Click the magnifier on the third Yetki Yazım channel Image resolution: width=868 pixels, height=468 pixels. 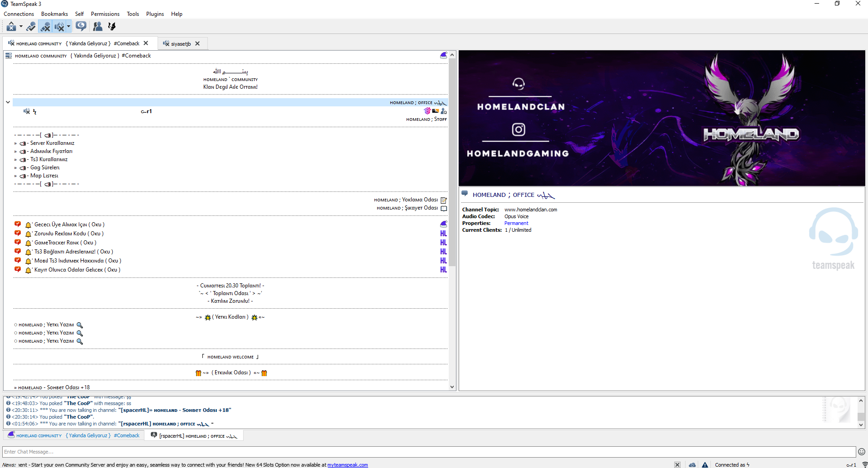point(80,341)
